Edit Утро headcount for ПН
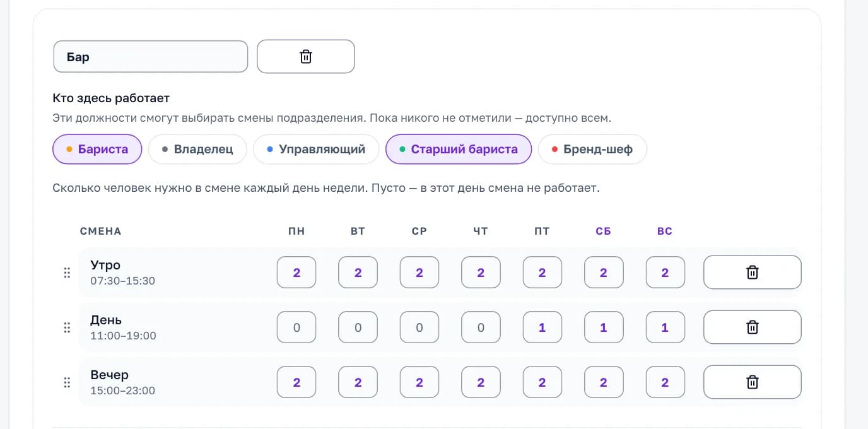Image resolution: width=868 pixels, height=429 pixels. [296, 273]
